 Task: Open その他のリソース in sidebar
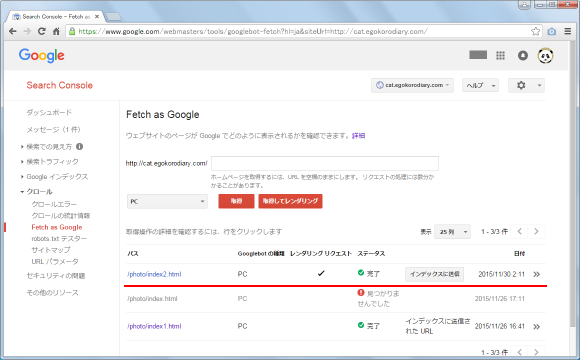(x=52, y=293)
